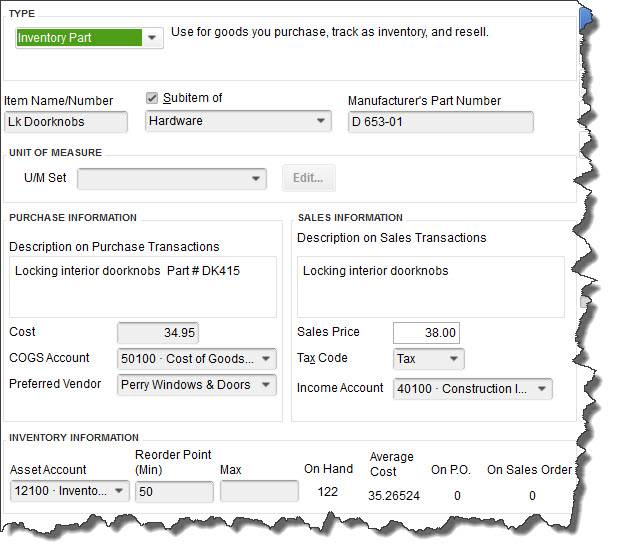Click the Manufacturer's Part Number field
Screen dimensions: 619x556
[440, 122]
